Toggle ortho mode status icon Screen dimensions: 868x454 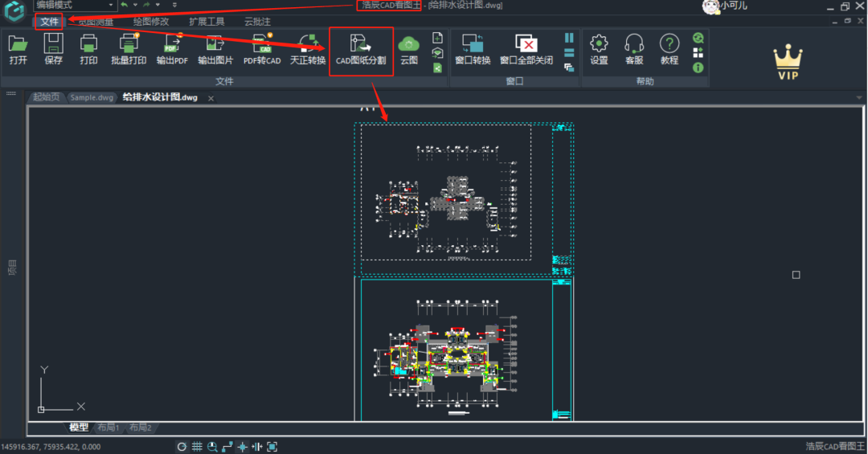coord(227,447)
